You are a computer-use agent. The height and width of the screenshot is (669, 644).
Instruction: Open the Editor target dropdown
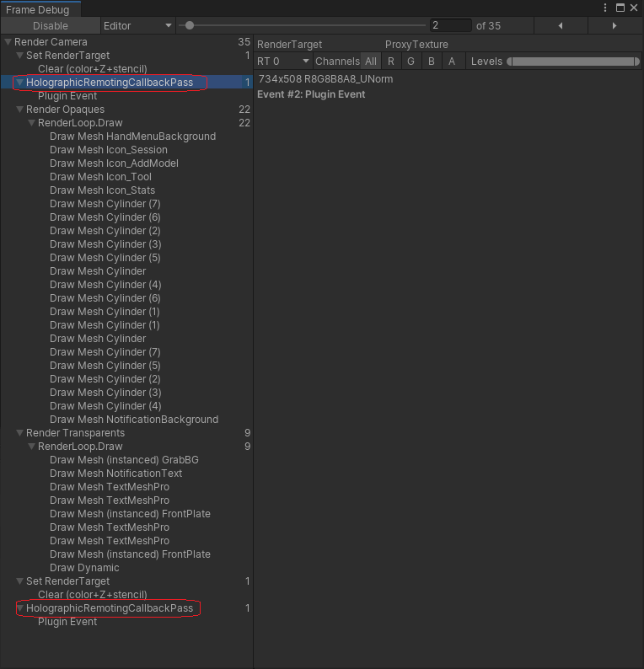[x=137, y=25]
